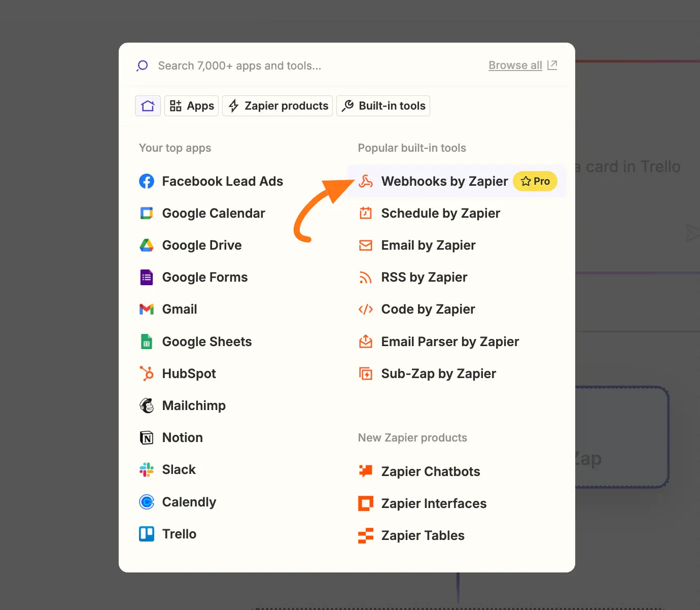Viewport: 700px width, 610px height.
Task: Click the Webhooks by Zapier icon
Action: [x=366, y=181]
